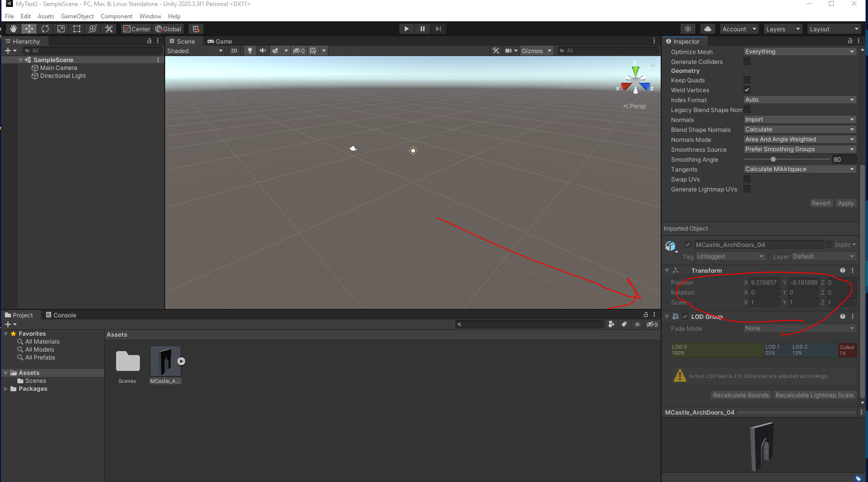Image resolution: width=868 pixels, height=482 pixels.
Task: Lock the Hierarchy panel
Action: coord(149,41)
